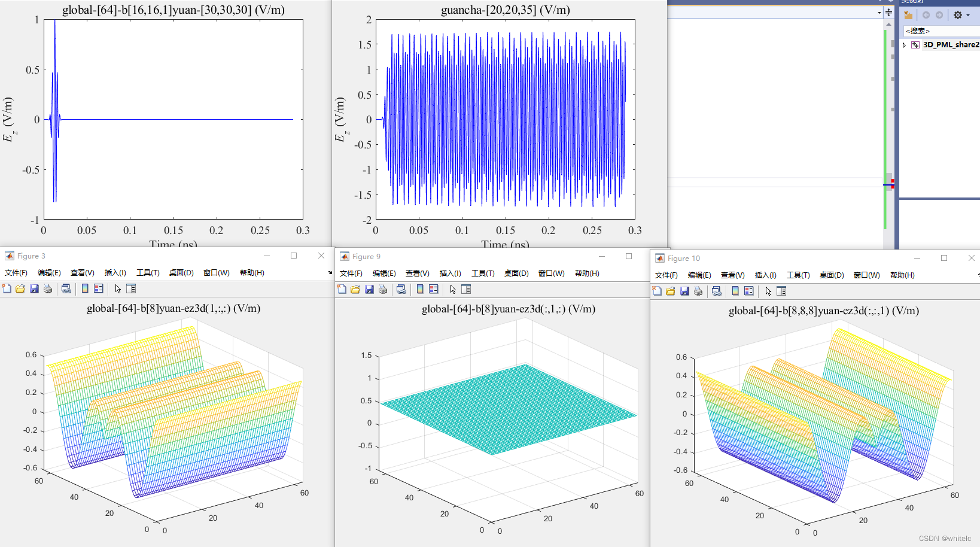Screen dimensions: 980x547
Task: Open file icon in Figure 3 toolbar
Action: tap(20, 288)
